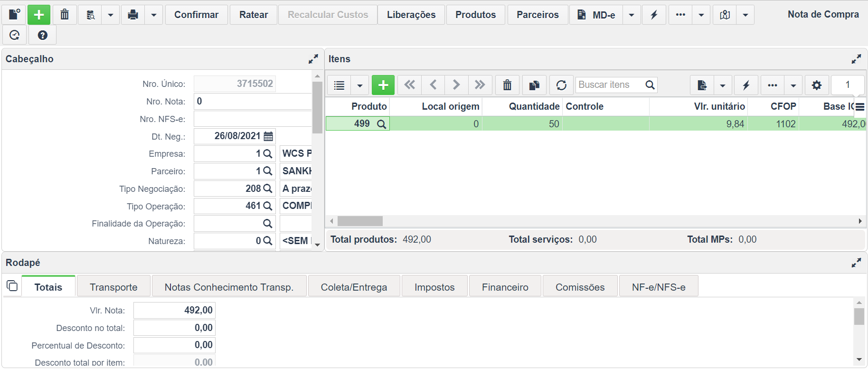Screen dimensions: 868x369
Task: Open Notas Conhecimento Transp. tab
Action: pos(229,287)
